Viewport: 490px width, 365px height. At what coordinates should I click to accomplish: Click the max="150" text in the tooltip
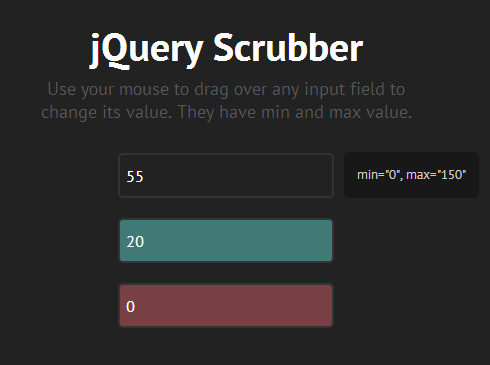point(436,175)
